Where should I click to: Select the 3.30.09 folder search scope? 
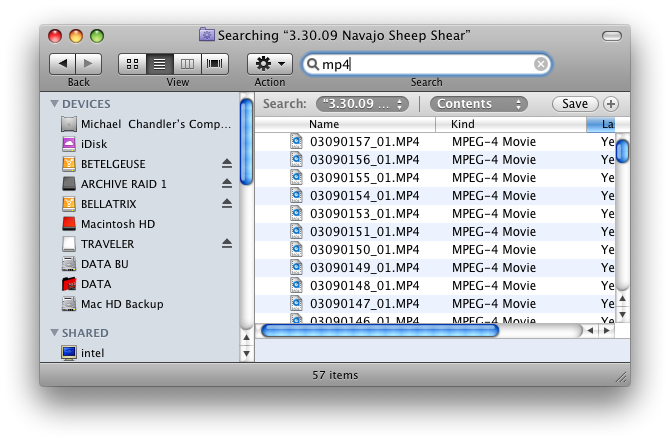pyautogui.click(x=362, y=104)
